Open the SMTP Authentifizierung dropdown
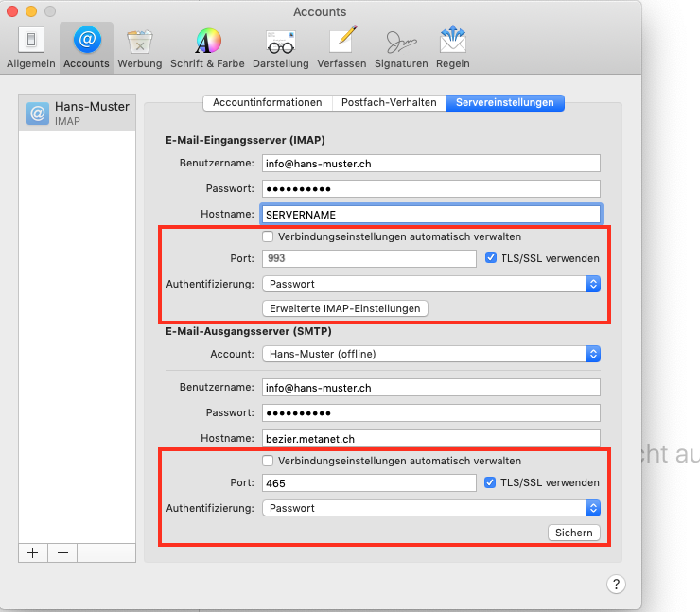The height and width of the screenshot is (612, 700). coord(430,508)
